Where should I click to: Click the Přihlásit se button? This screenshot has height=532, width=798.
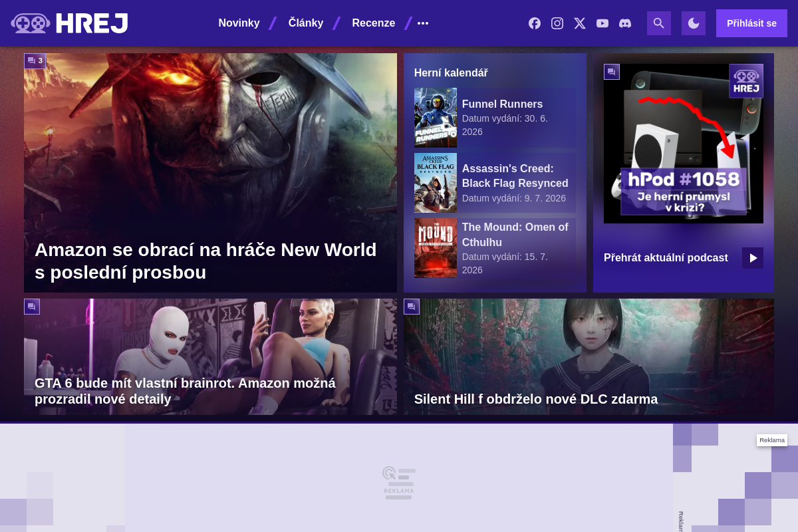click(751, 23)
